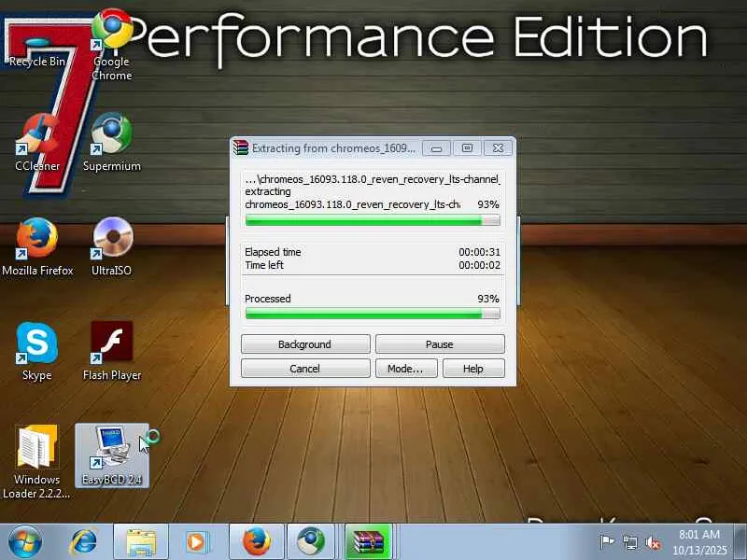The height and width of the screenshot is (560, 747).
Task: Open the Windows Start menu orb
Action: coord(25,542)
